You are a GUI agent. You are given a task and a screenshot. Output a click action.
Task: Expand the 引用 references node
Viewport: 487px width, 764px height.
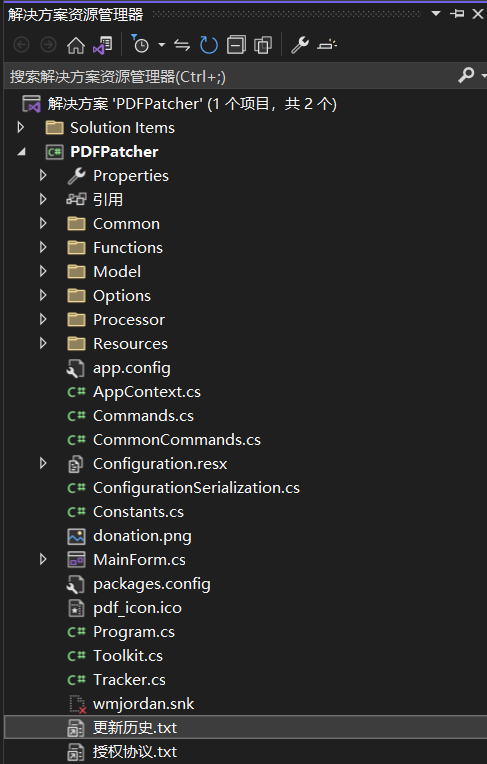click(43, 199)
